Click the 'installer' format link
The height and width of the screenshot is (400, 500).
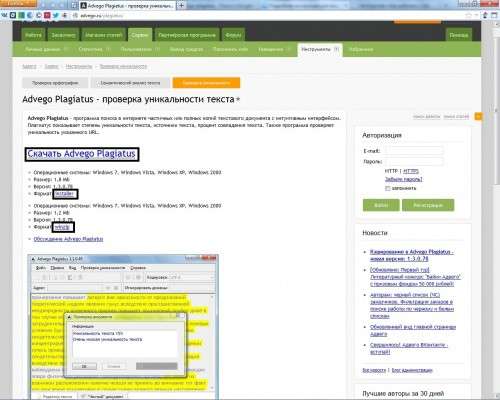pyautogui.click(x=65, y=194)
